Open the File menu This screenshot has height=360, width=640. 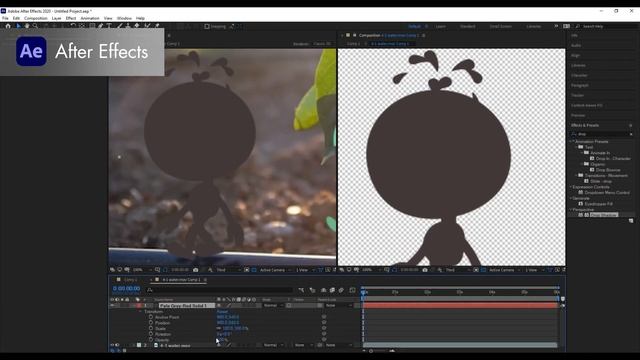pyautogui.click(x=5, y=18)
